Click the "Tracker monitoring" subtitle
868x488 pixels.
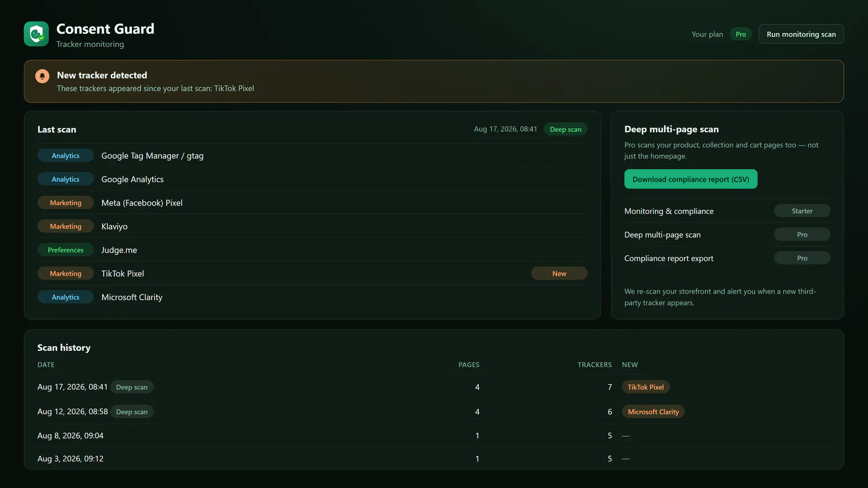(90, 44)
